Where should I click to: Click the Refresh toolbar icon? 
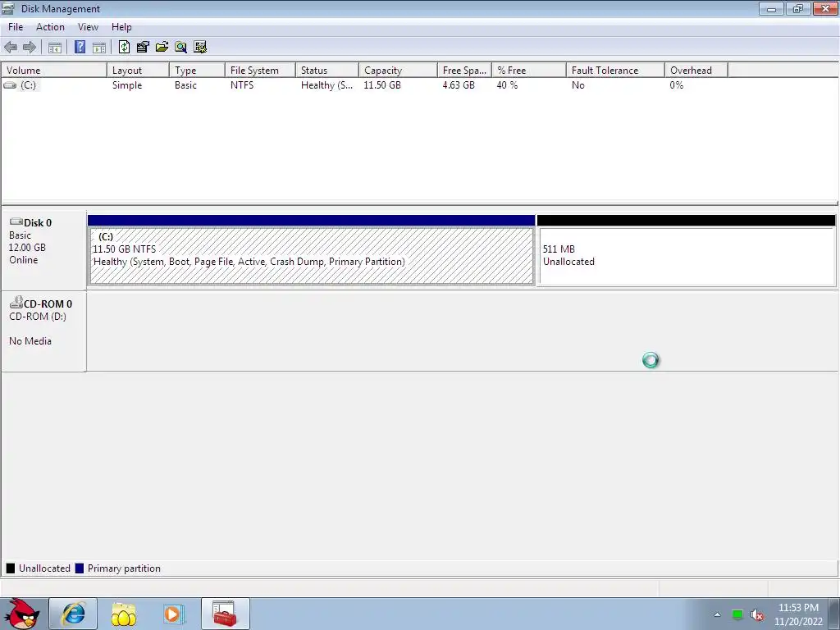tap(125, 47)
